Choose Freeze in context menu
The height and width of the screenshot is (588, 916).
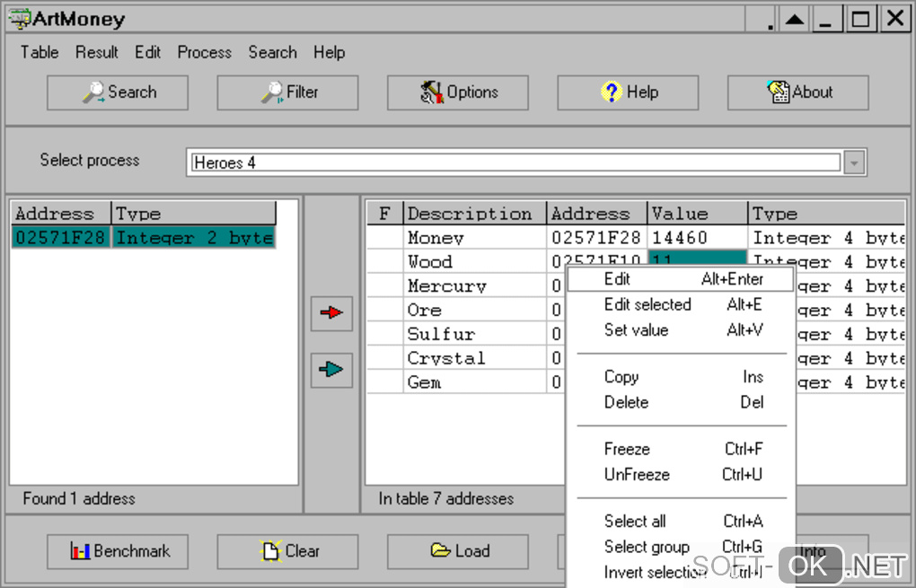[x=681, y=449]
